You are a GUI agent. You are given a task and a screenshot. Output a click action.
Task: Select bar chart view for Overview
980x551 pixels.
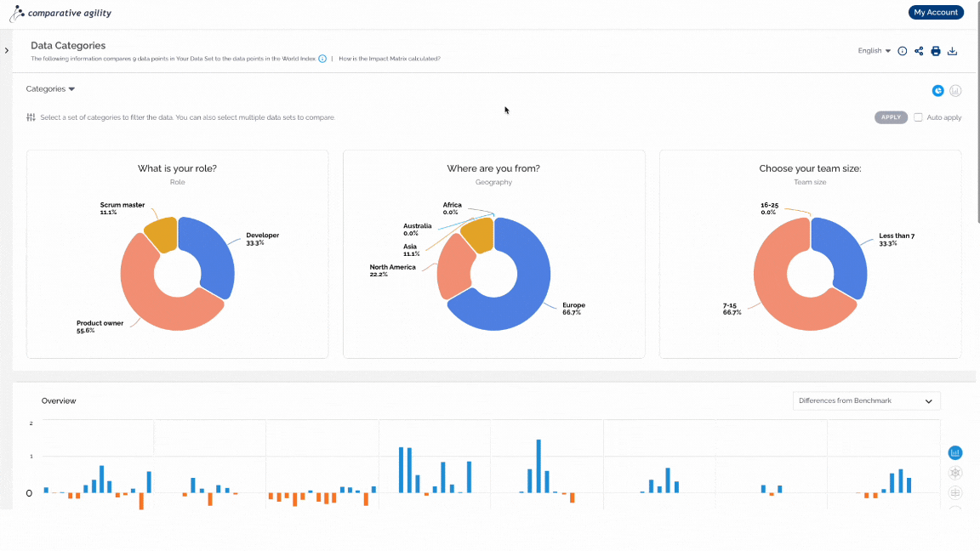point(955,452)
